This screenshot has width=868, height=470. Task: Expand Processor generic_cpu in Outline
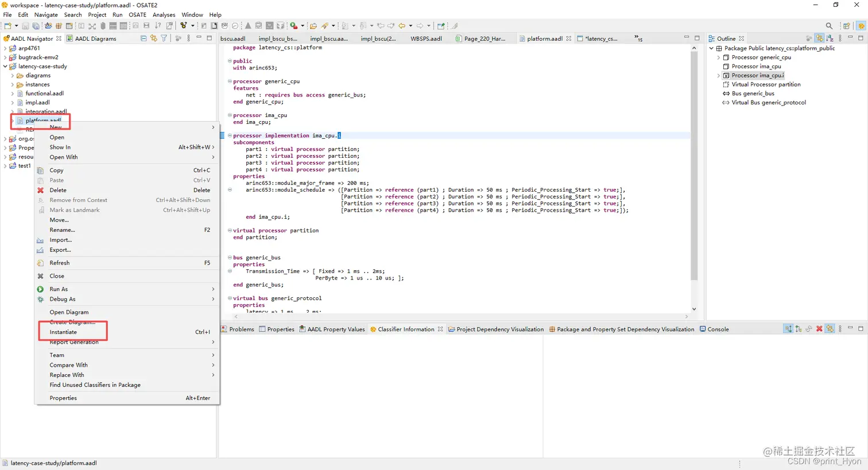point(718,57)
